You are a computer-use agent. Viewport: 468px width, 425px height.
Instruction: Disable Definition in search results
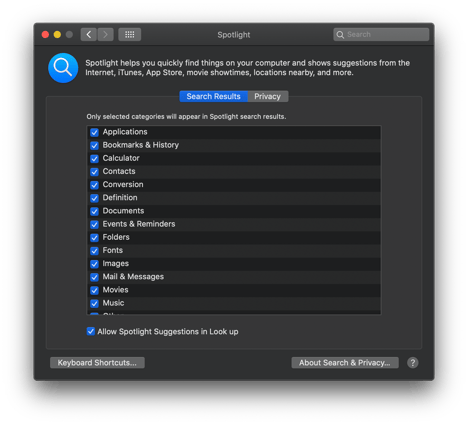94,198
